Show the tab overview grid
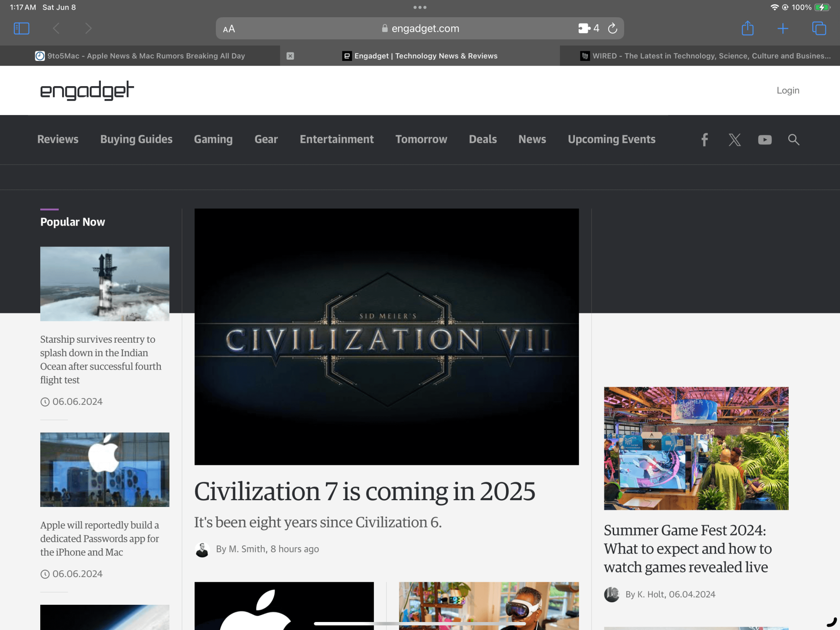The width and height of the screenshot is (840, 630). (x=819, y=29)
